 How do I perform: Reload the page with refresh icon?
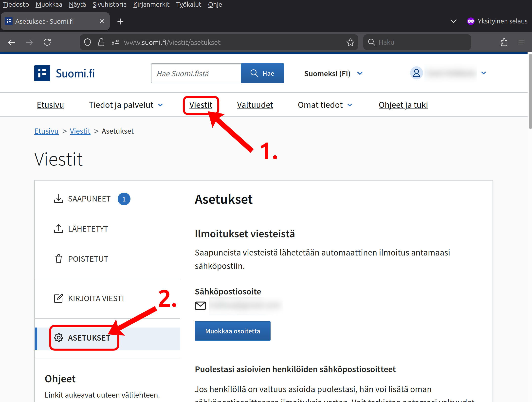tap(47, 42)
